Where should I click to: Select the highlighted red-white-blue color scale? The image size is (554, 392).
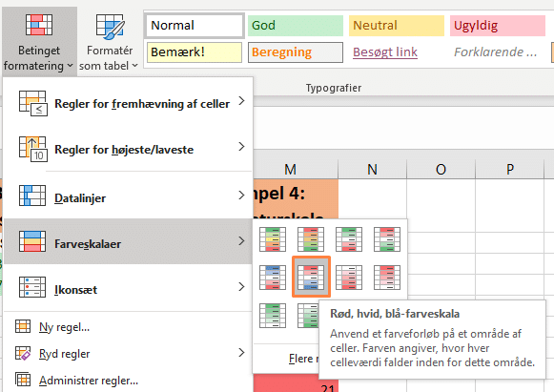(311, 277)
